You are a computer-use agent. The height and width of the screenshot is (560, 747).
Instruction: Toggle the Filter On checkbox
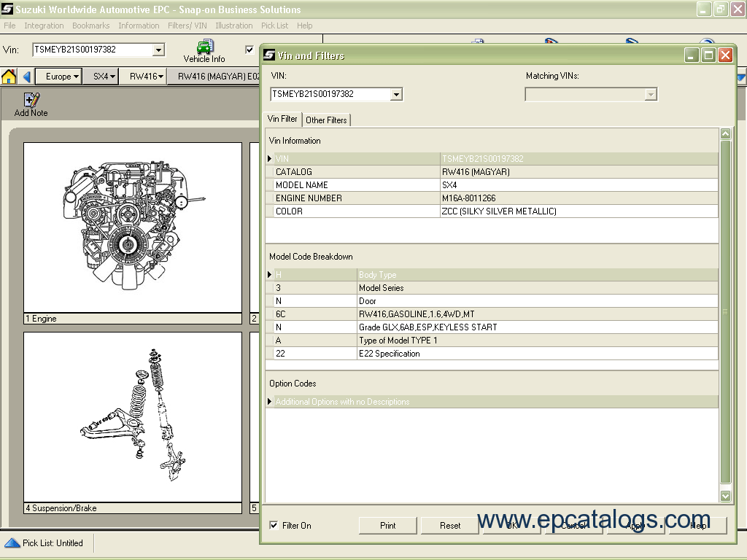pyautogui.click(x=274, y=525)
